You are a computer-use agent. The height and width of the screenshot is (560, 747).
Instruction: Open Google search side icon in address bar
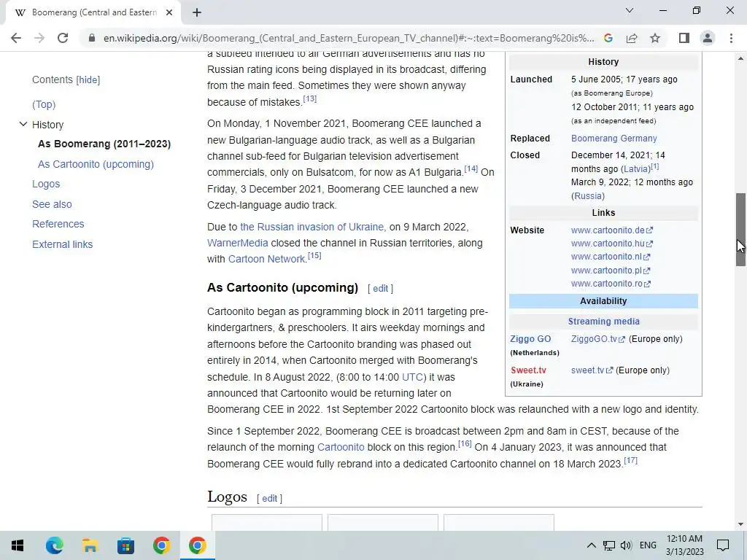point(608,38)
